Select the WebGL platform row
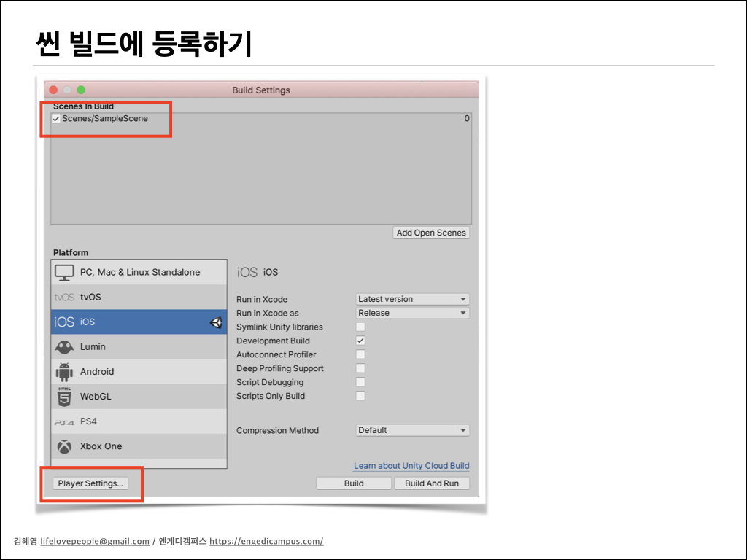This screenshot has width=747, height=560. pyautogui.click(x=139, y=396)
